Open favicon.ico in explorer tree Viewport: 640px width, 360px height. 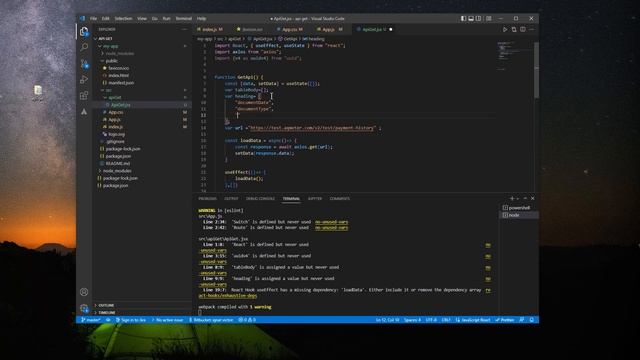(119, 68)
